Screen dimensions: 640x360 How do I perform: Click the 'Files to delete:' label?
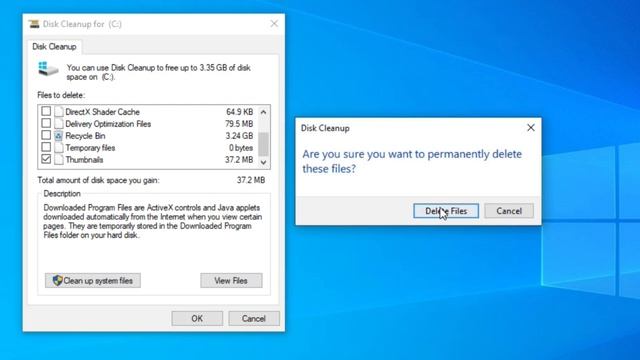pos(61,95)
